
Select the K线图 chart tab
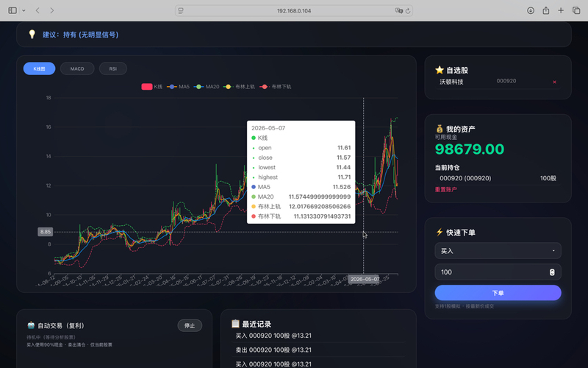tap(40, 68)
